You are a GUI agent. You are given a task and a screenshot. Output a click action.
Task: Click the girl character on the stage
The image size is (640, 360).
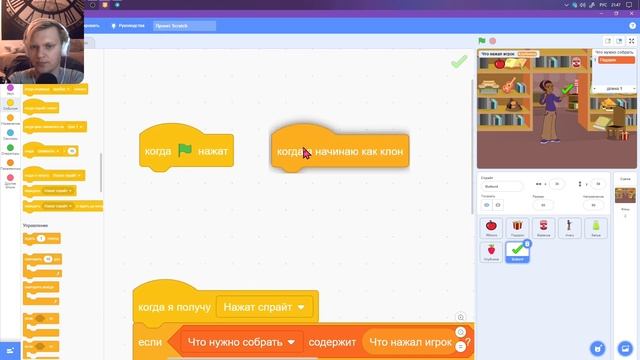(x=549, y=111)
